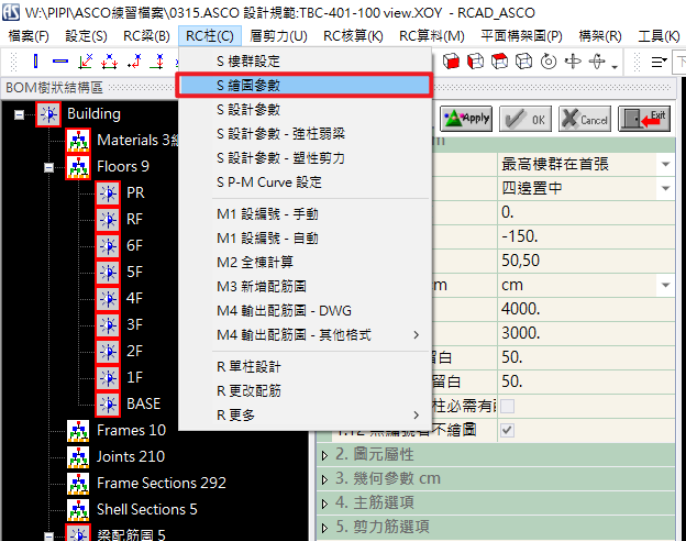Click the 6F floor icon
The height and width of the screenshot is (541, 686).
[108, 246]
